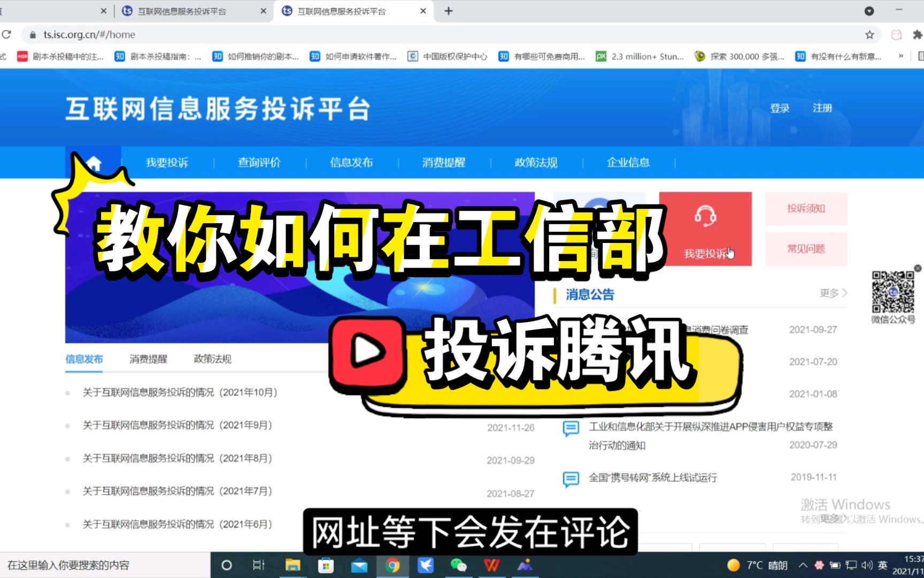Open the 全国携号转网系统上线试运行 notice
Screen dimensions: 924x578
click(x=652, y=477)
